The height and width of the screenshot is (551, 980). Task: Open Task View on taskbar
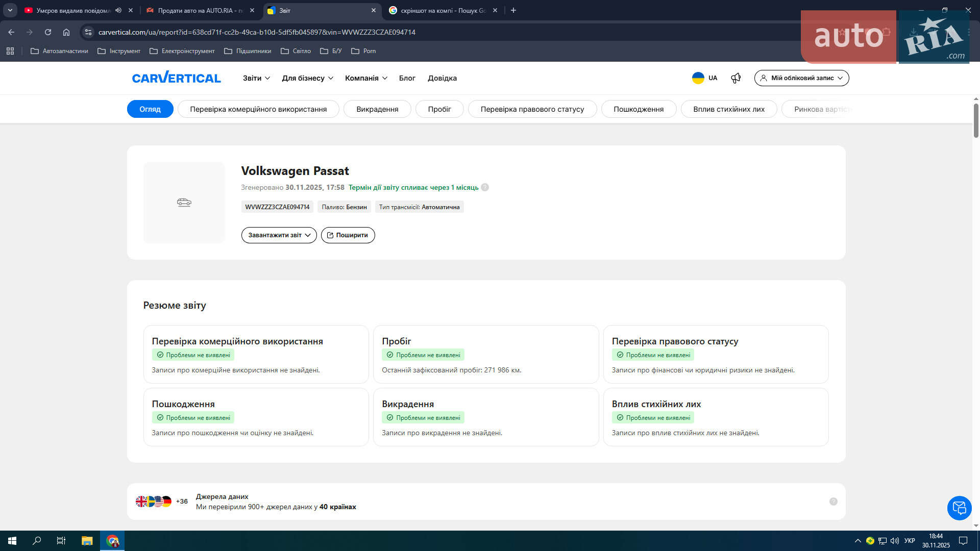point(61,541)
